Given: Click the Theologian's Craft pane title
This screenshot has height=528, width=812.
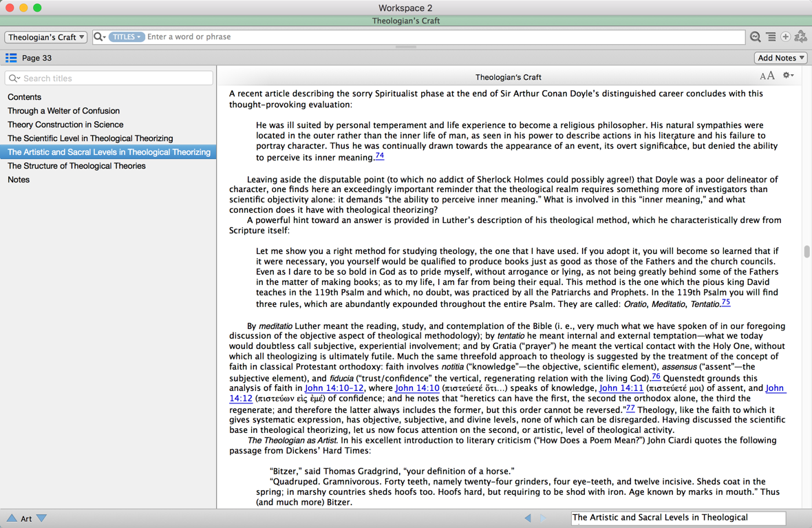Looking at the screenshot, I should click(x=508, y=77).
